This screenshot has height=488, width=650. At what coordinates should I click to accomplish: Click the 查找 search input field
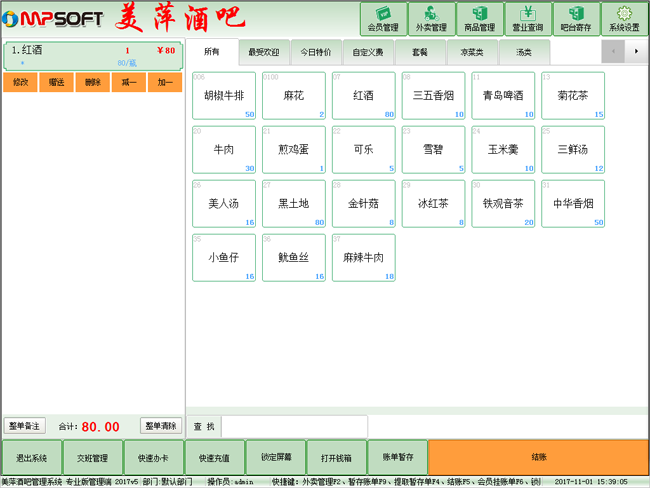[294, 426]
